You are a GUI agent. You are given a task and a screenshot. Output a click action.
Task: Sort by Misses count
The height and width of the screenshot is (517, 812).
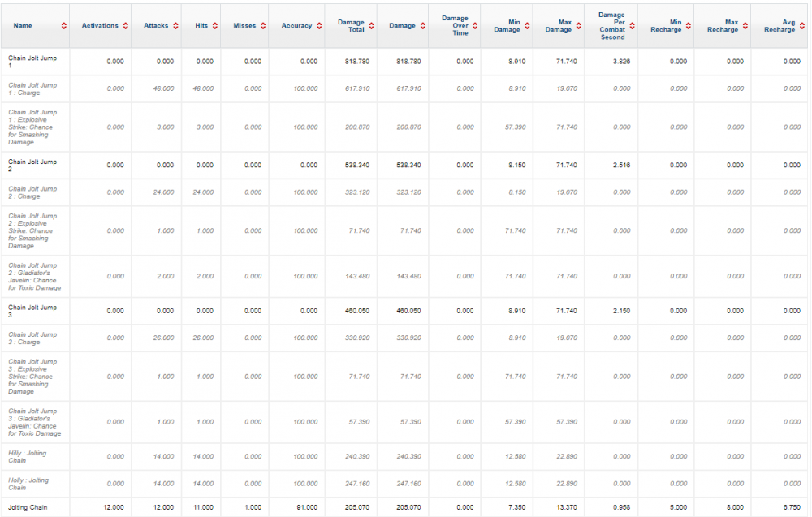(261, 25)
